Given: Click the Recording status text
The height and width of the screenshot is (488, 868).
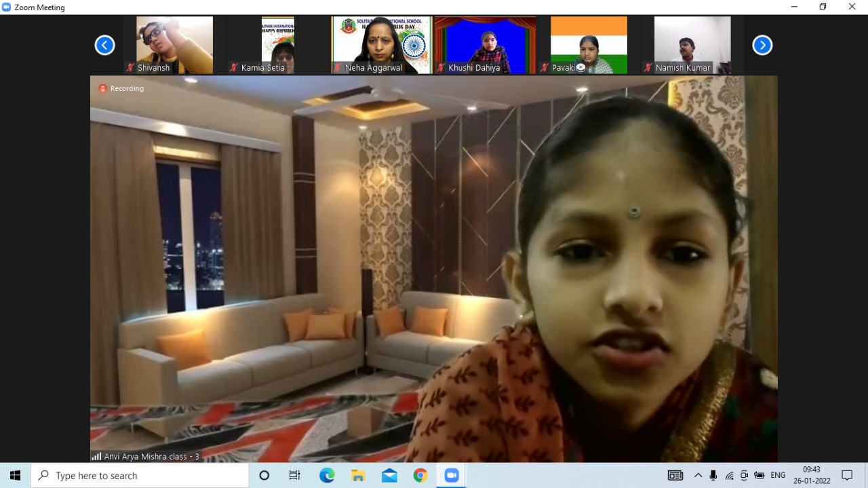Looking at the screenshot, I should click(x=127, y=88).
